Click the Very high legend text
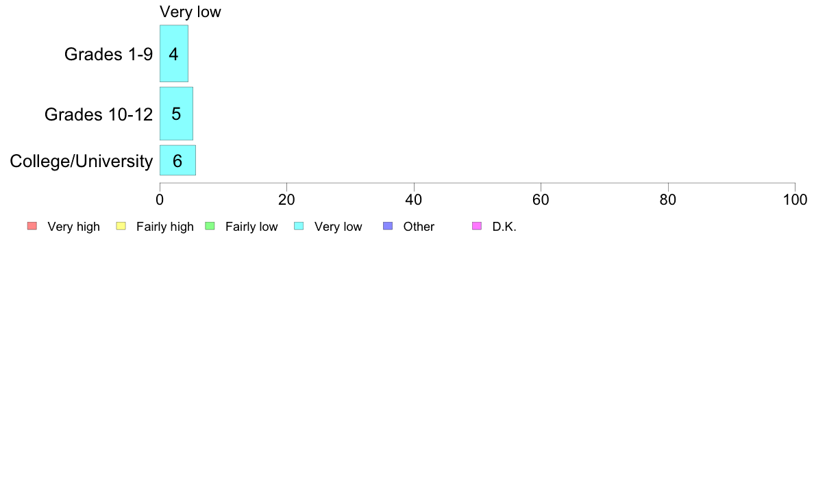The image size is (814, 504). [x=74, y=227]
